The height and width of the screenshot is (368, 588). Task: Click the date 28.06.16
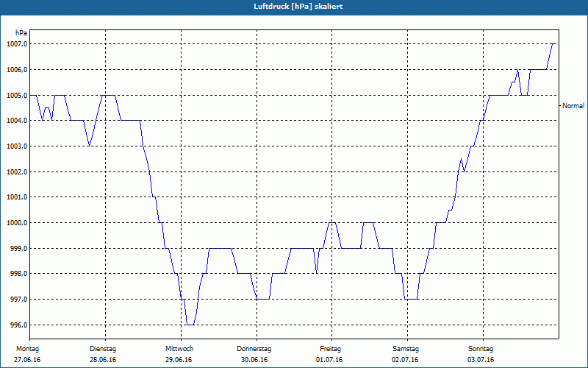pos(103,360)
